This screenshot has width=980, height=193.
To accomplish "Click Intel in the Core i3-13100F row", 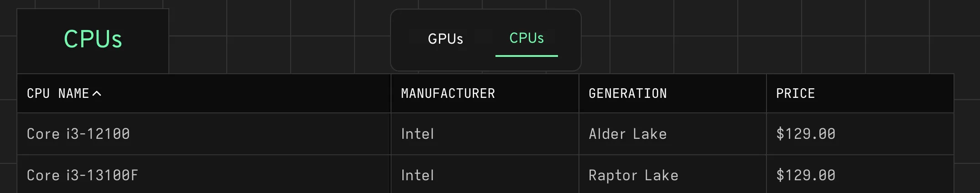I will [417, 175].
